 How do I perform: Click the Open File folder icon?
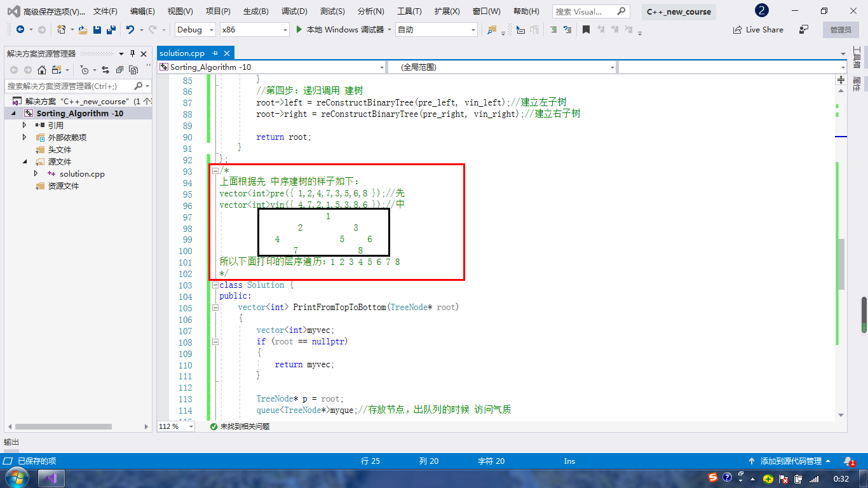[85, 29]
